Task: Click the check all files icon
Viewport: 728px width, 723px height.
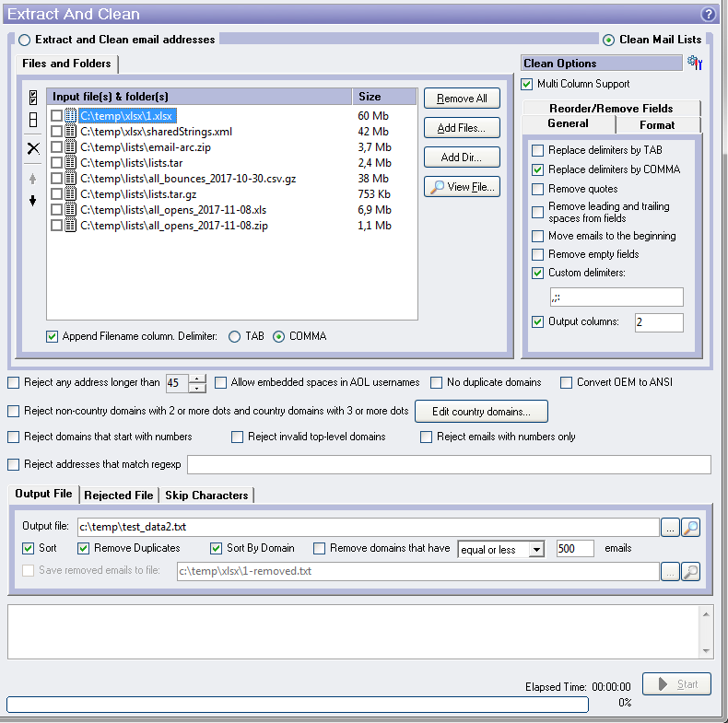Action: point(33,98)
